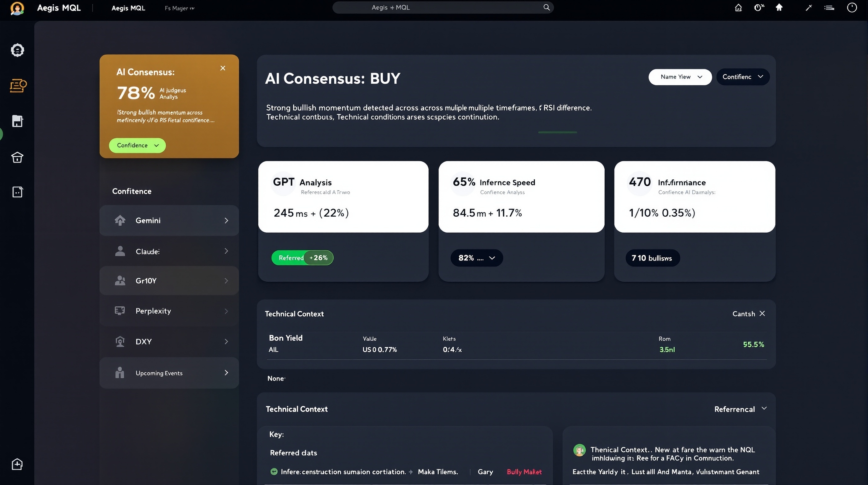Image resolution: width=868 pixels, height=485 pixels.
Task: Open the basket sidebar icon
Action: (x=17, y=157)
